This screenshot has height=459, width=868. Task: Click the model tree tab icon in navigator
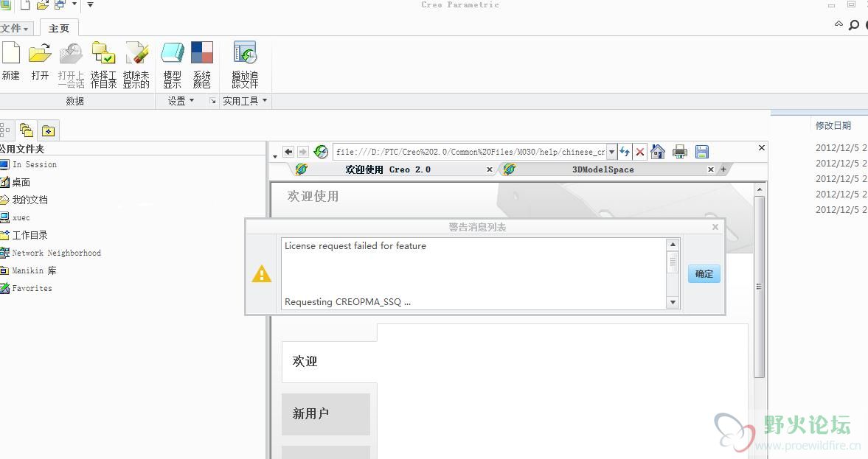point(5,130)
